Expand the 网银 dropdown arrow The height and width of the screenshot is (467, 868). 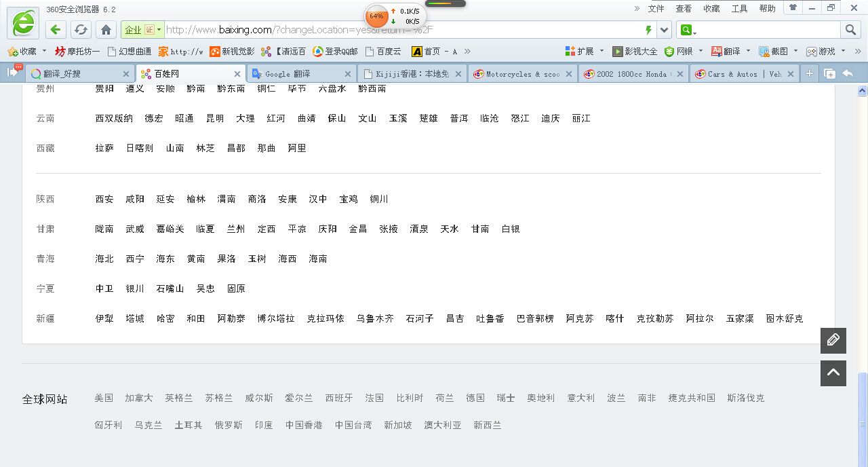tap(701, 51)
